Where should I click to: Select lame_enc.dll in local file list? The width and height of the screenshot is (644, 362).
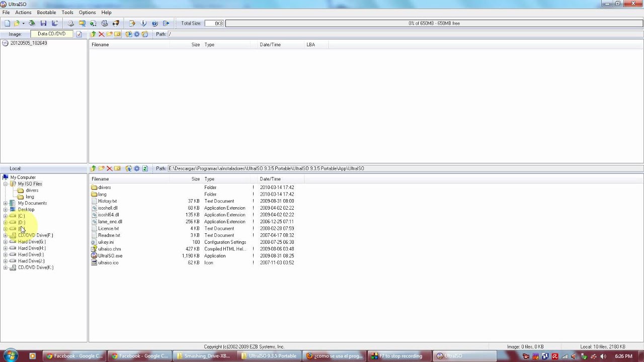110,222
